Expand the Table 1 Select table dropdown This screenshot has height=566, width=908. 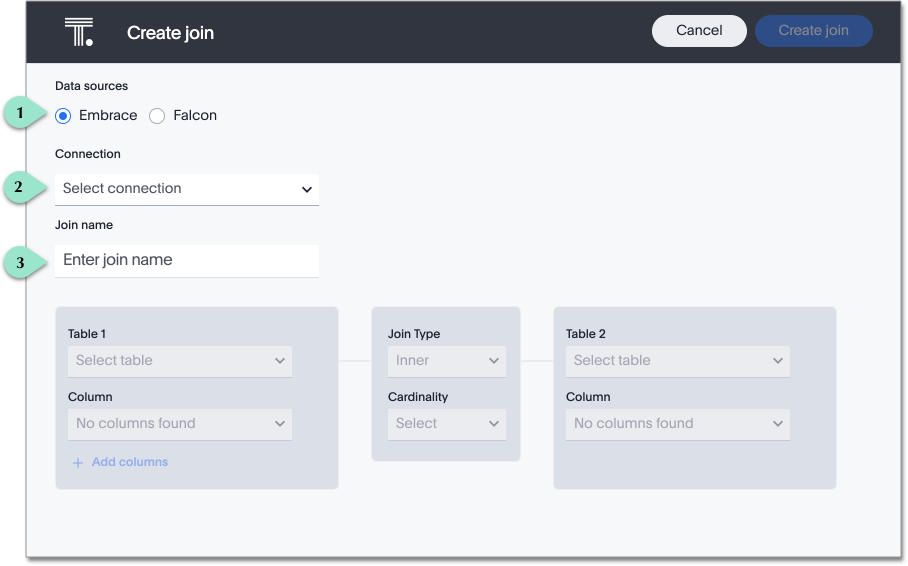click(180, 361)
